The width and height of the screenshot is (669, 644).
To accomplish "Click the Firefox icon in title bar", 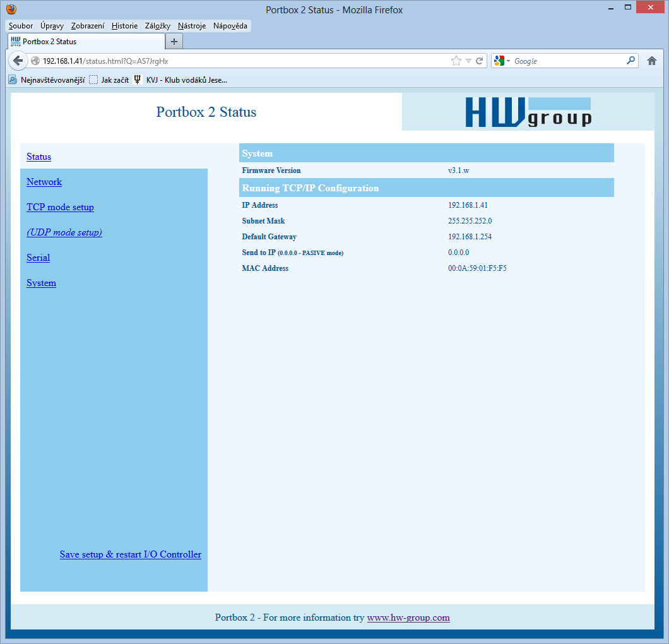I will click(x=11, y=9).
